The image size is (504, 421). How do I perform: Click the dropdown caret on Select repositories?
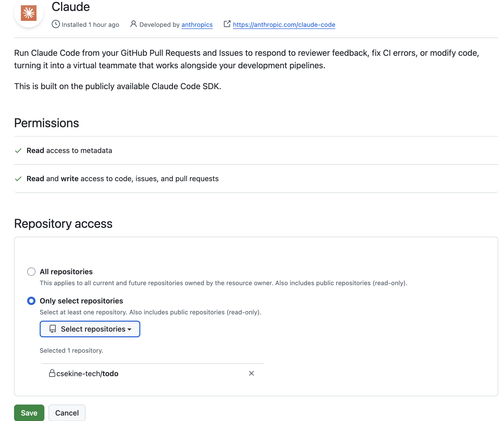130,329
